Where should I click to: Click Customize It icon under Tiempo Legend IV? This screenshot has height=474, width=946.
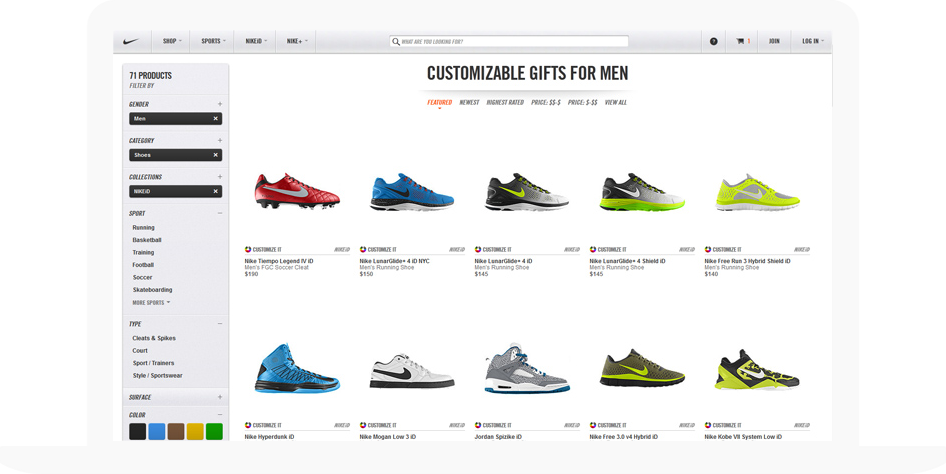pos(248,249)
